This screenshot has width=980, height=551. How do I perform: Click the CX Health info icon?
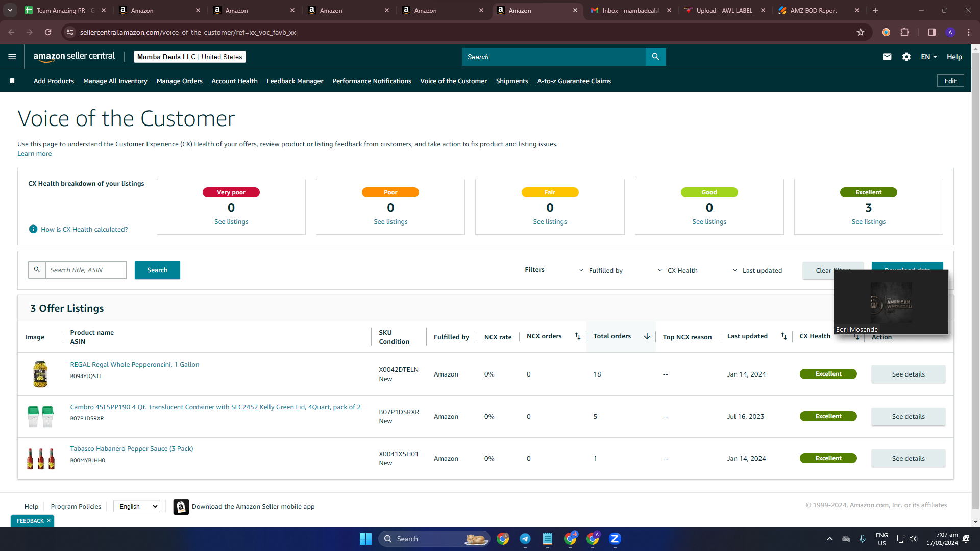coord(33,229)
